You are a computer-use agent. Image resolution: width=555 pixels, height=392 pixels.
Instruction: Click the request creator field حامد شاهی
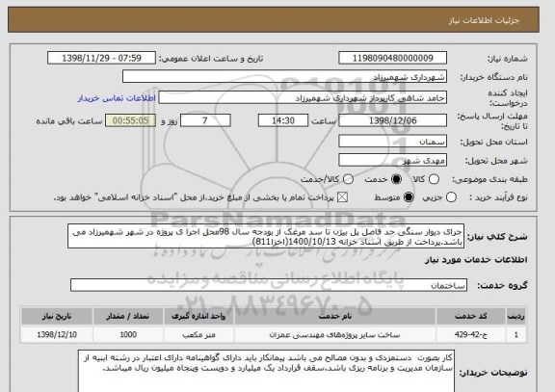point(303,98)
